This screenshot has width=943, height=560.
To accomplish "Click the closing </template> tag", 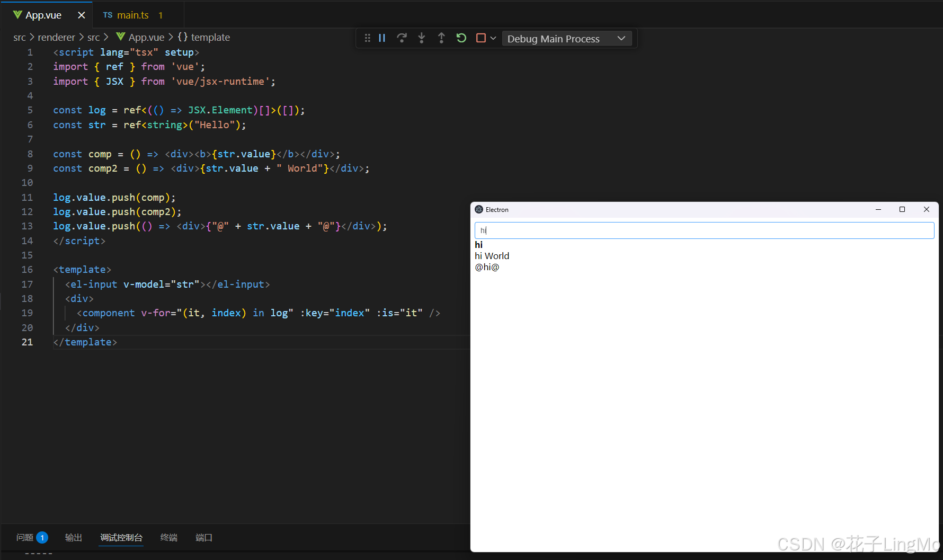I will [x=85, y=342].
